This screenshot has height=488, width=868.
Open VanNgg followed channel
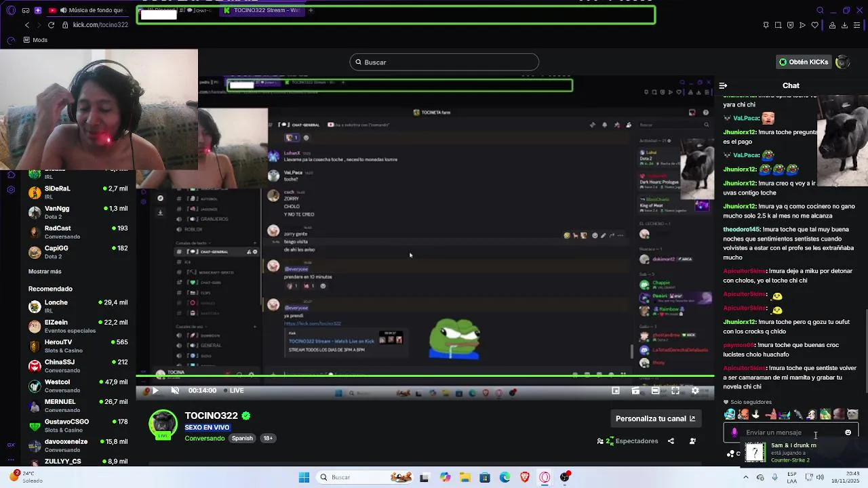pos(78,212)
